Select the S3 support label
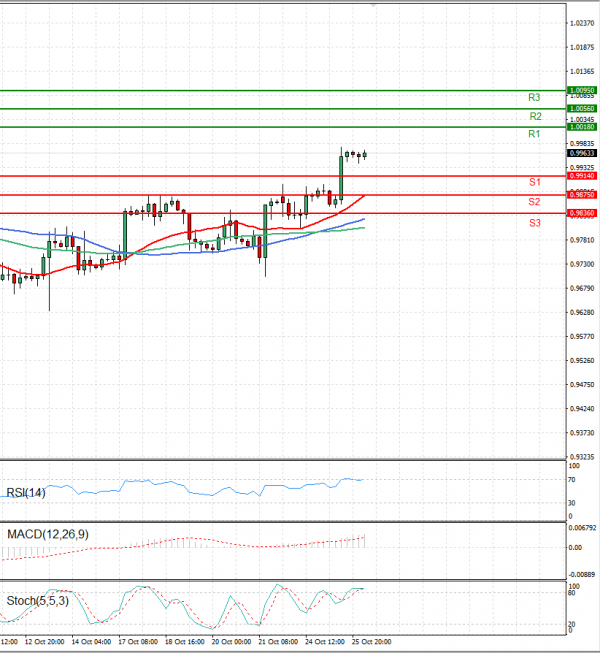 click(535, 222)
